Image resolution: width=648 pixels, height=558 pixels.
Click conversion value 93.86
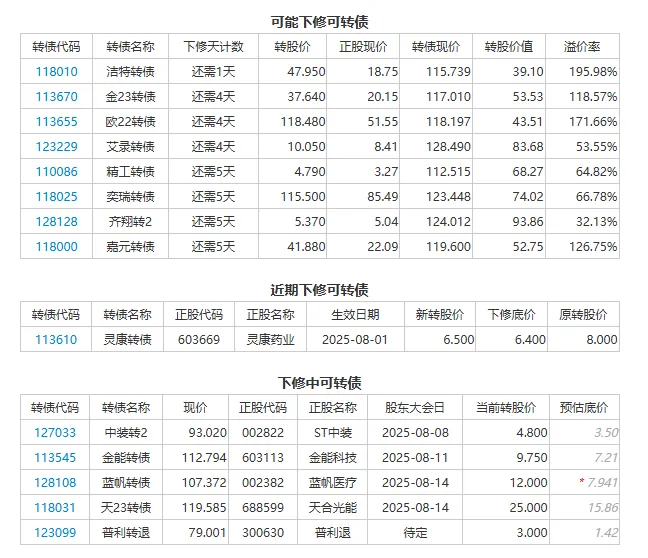point(528,222)
